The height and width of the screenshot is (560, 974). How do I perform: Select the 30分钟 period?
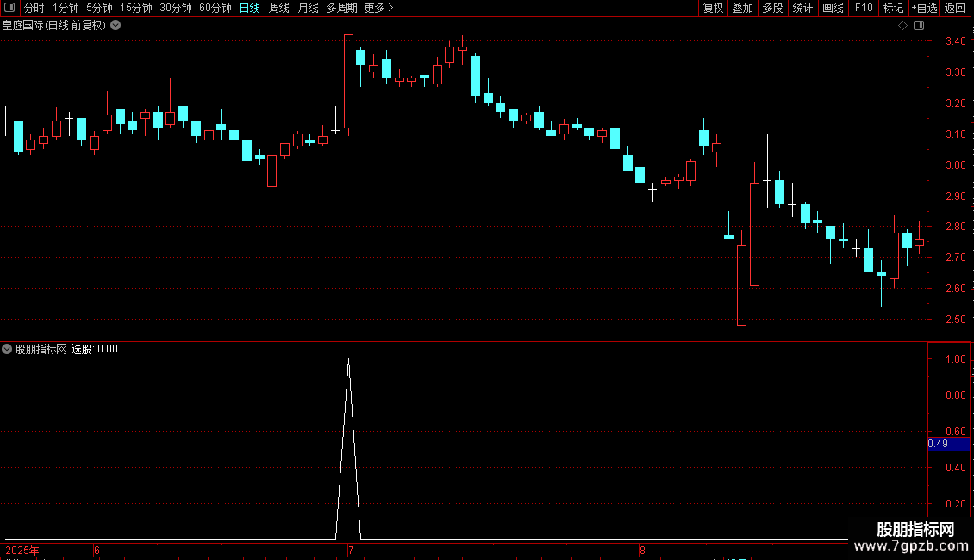[x=176, y=8]
